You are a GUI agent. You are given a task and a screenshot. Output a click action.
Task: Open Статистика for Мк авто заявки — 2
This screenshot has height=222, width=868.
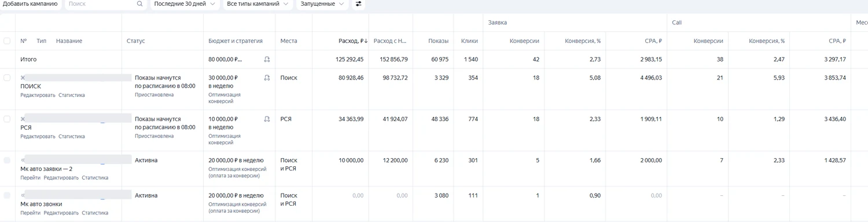coord(95,177)
